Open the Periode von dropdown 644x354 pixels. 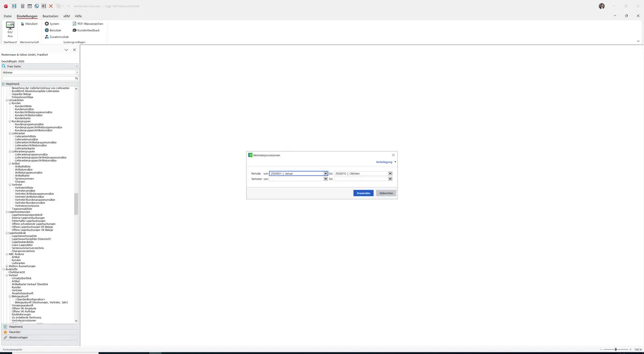point(325,173)
